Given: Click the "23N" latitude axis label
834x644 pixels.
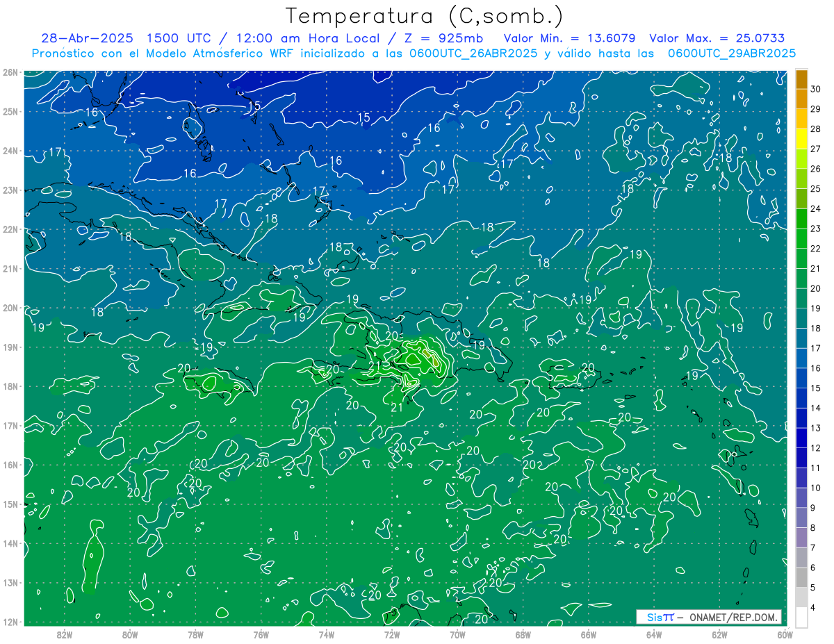Looking at the screenshot, I should point(10,190).
